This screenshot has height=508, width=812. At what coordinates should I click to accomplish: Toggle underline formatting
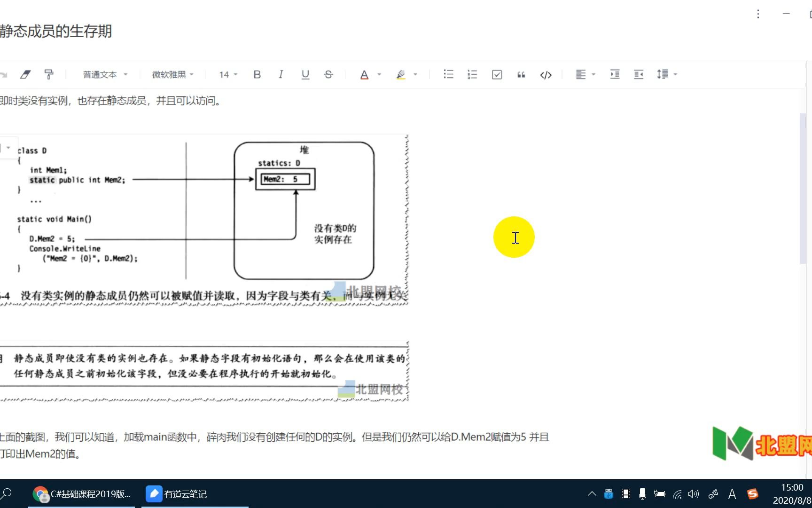[305, 74]
